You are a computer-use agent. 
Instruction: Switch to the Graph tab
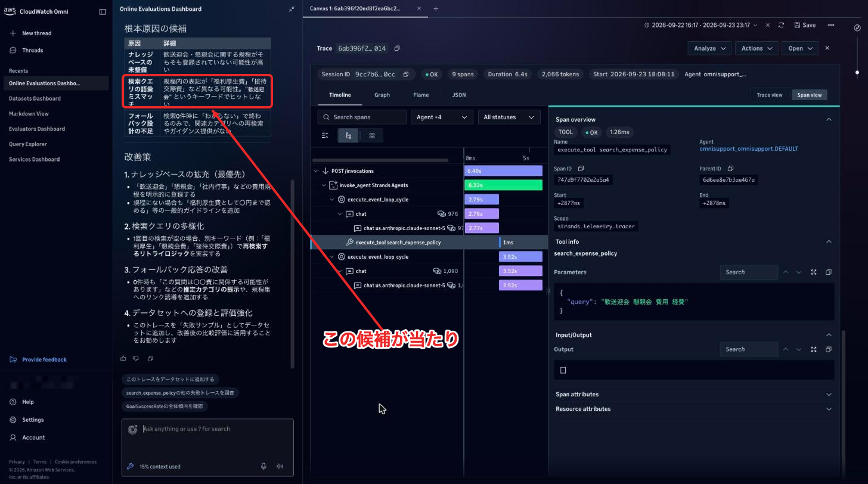pos(382,95)
